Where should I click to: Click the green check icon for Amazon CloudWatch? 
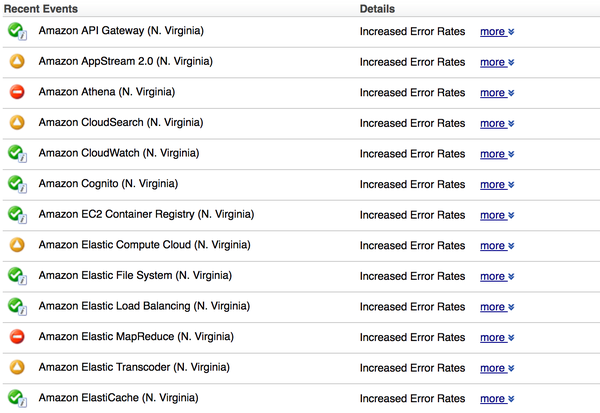(17, 153)
